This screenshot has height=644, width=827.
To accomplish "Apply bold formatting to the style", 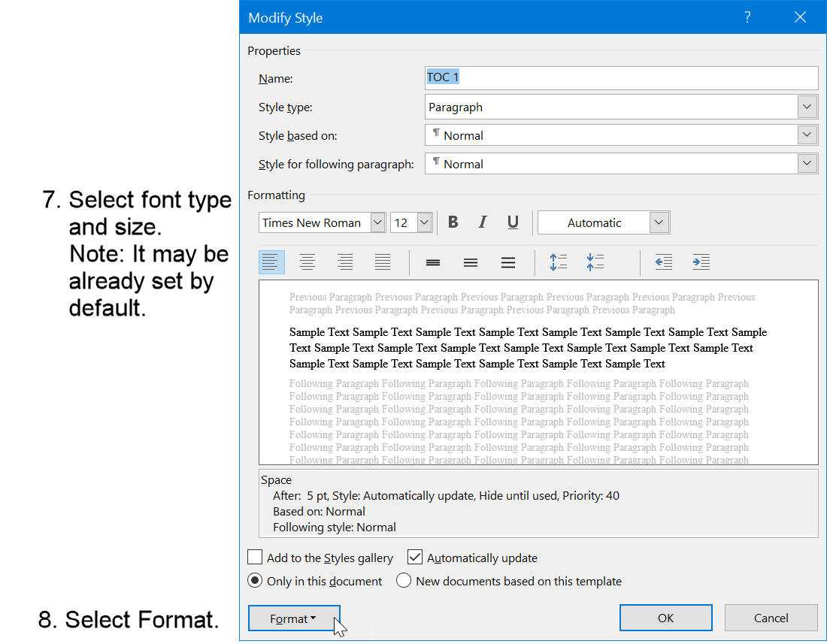I will point(453,222).
